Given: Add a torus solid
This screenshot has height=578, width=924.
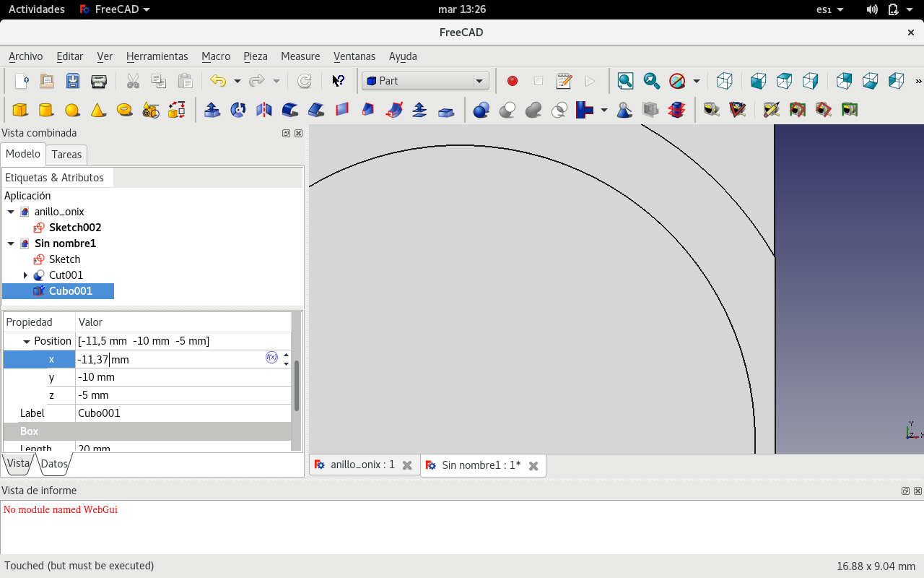Looking at the screenshot, I should 124,110.
